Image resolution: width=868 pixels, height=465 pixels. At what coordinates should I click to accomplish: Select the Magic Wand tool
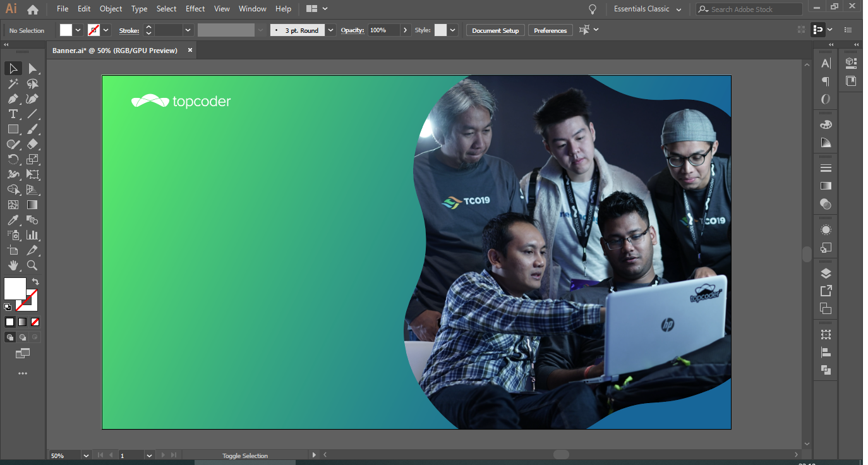point(13,83)
